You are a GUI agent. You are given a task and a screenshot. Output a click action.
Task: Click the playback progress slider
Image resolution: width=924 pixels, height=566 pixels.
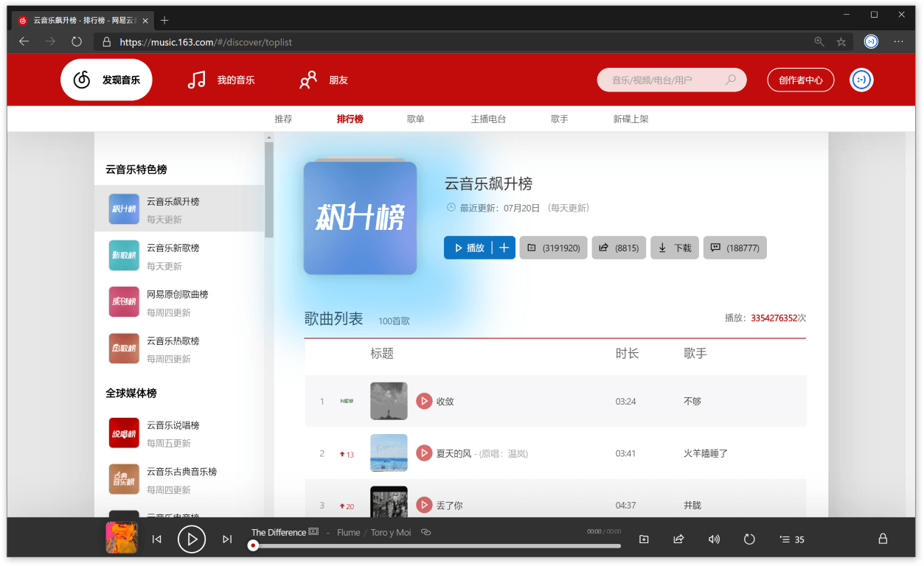(x=437, y=545)
